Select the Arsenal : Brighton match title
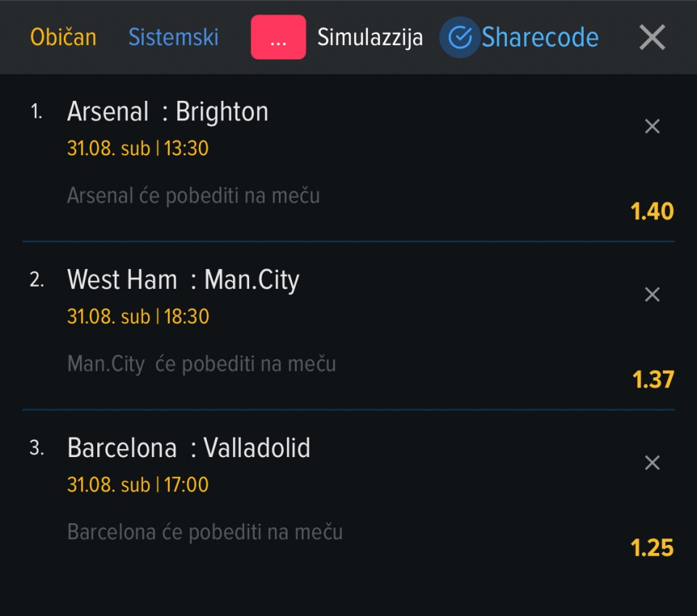697x616 pixels. pos(168,111)
